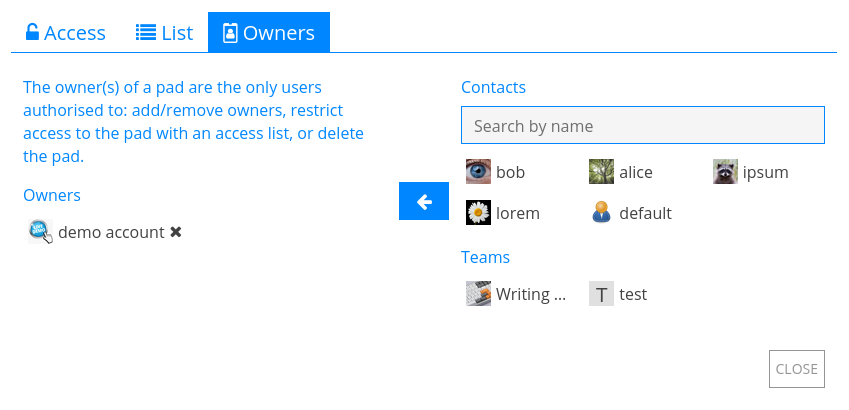Viewport: 849px width, 410px height.
Task: Open the List tab
Action: [x=164, y=32]
